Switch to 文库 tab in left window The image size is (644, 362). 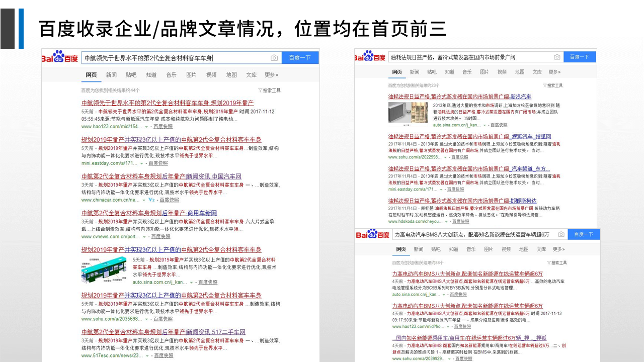pyautogui.click(x=252, y=75)
